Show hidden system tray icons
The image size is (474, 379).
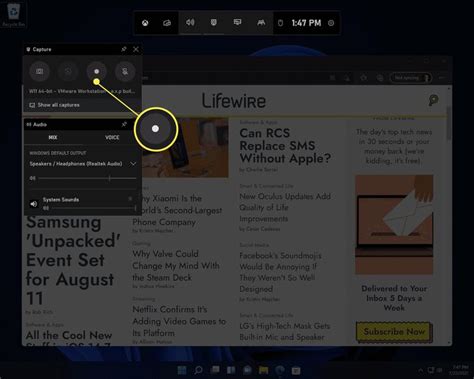pos(421,370)
